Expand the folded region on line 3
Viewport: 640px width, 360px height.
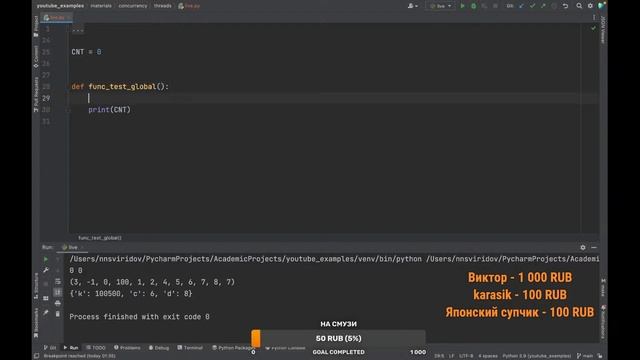[x=78, y=29]
